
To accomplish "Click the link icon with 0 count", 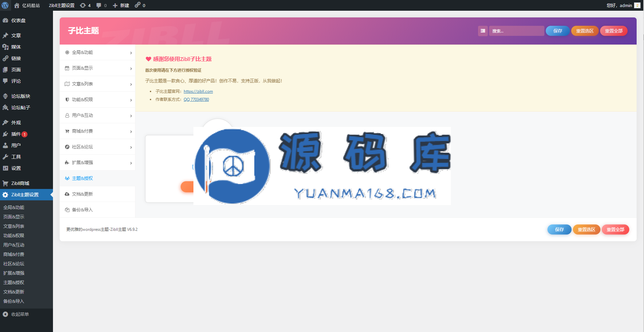I will [140, 5].
